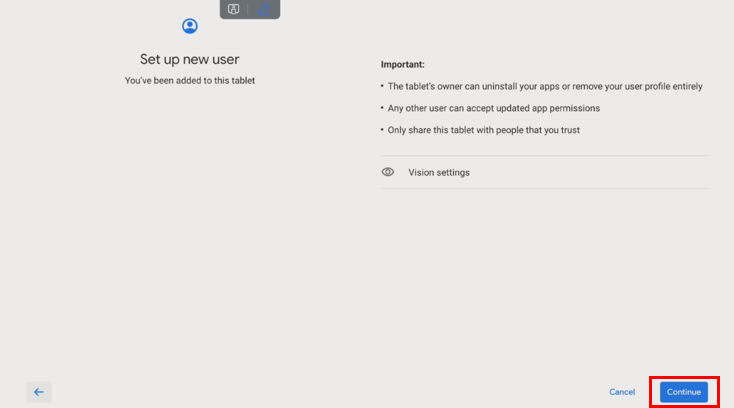Click the screen layout icon in top overlay
This screenshot has height=408, width=734.
tap(233, 9)
